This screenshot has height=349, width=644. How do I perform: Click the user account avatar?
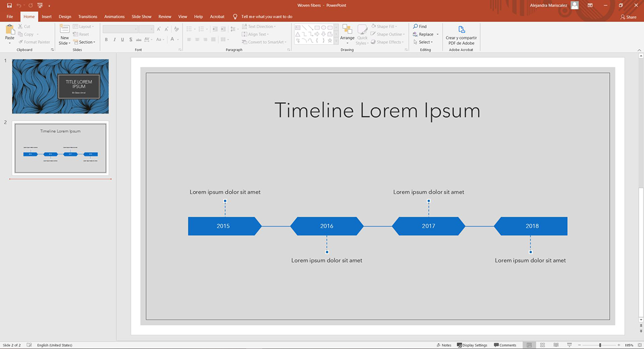coord(575,5)
